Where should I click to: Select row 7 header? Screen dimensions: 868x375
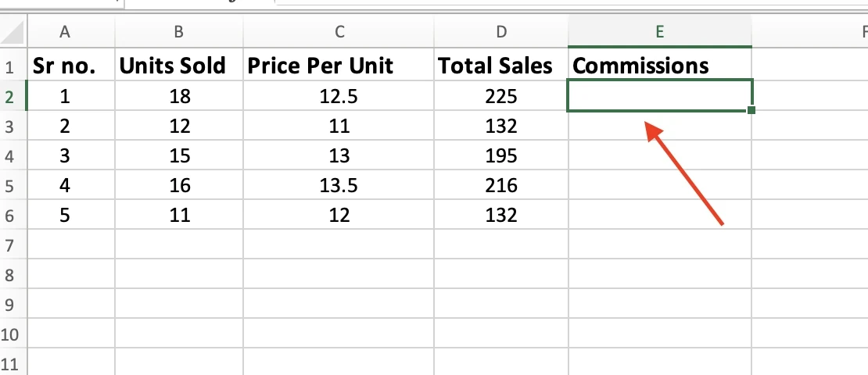(x=13, y=244)
